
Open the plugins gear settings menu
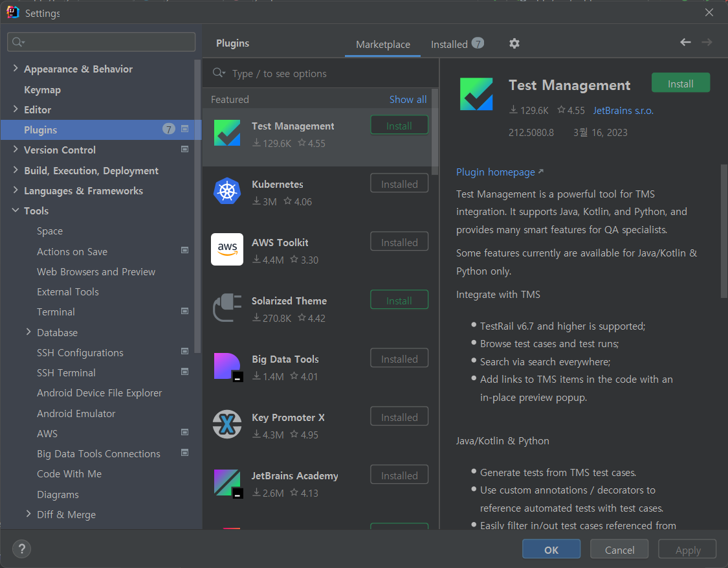coord(514,43)
